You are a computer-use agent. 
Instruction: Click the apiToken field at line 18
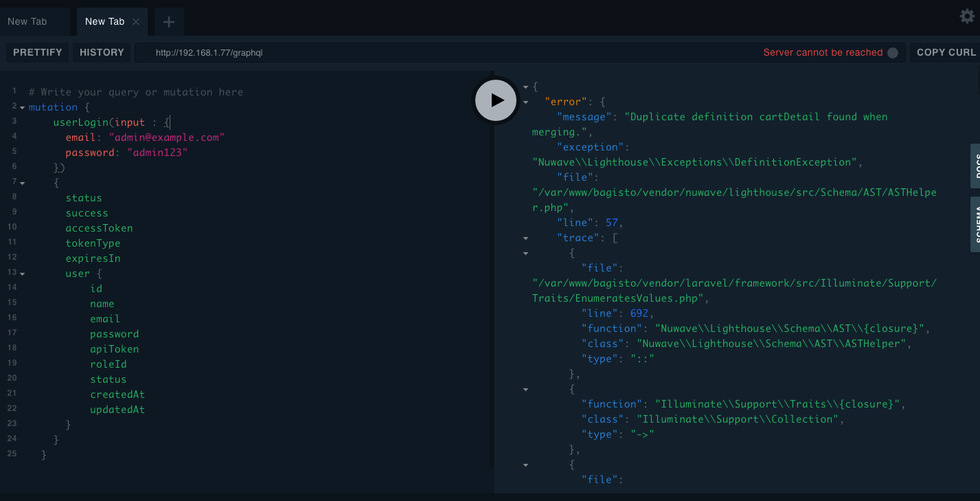(115, 349)
